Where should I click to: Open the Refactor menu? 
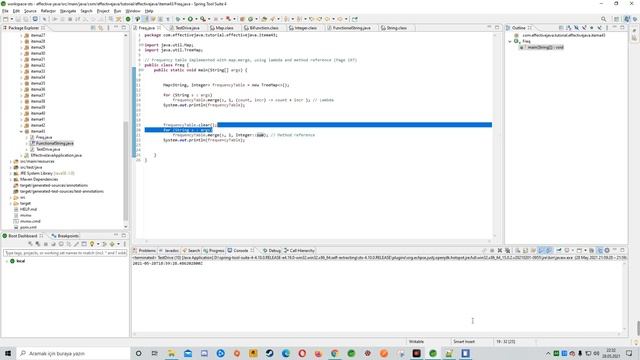click(x=48, y=11)
